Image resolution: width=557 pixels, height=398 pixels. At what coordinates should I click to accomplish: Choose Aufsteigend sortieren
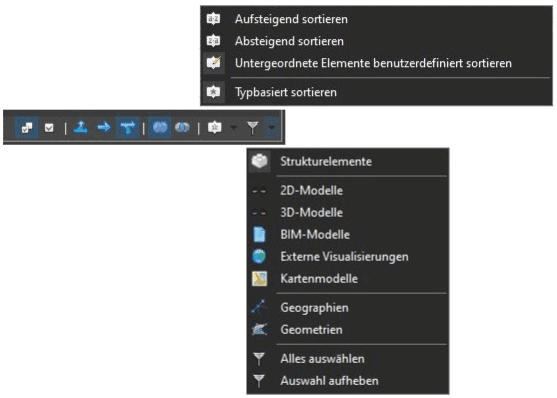click(376, 19)
